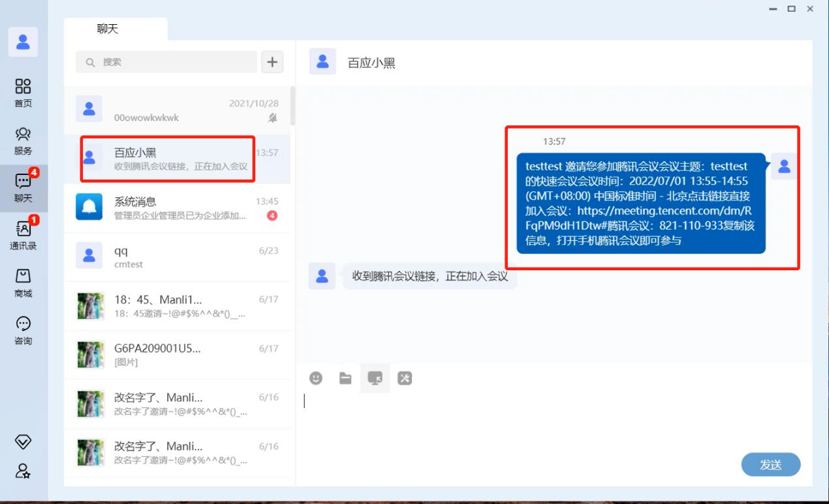829x504 pixels.
Task: Open the 百应小黑 conversation in the list
Action: tap(177, 159)
